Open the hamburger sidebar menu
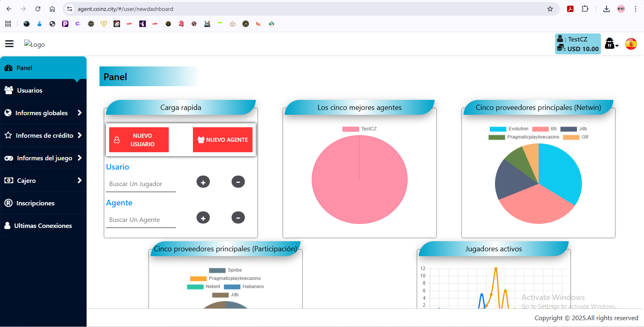This screenshot has width=644, height=327. (9, 43)
